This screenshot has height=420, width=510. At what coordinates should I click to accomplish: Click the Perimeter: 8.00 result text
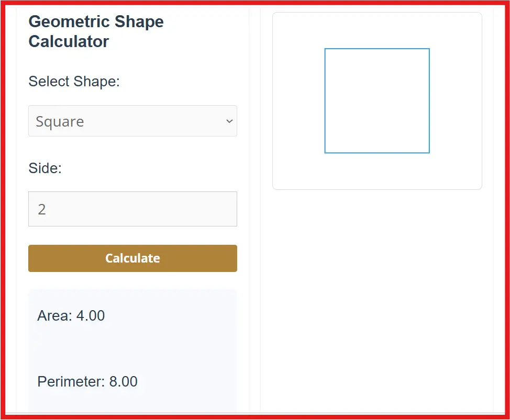87,381
